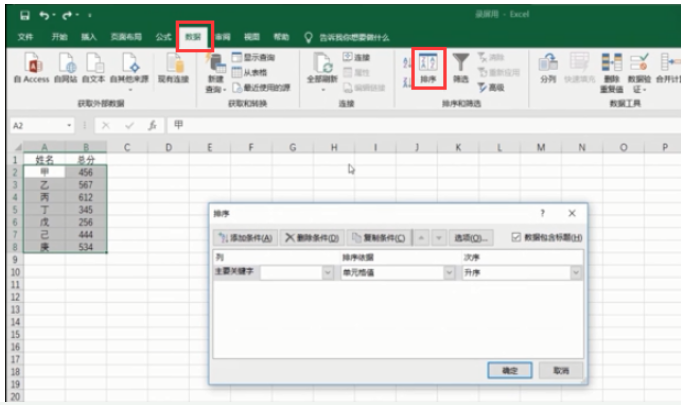Image resolution: width=681 pixels, height=405 pixels.
Task: Open the 排序依据 sort-on dropdown
Action: click(449, 273)
